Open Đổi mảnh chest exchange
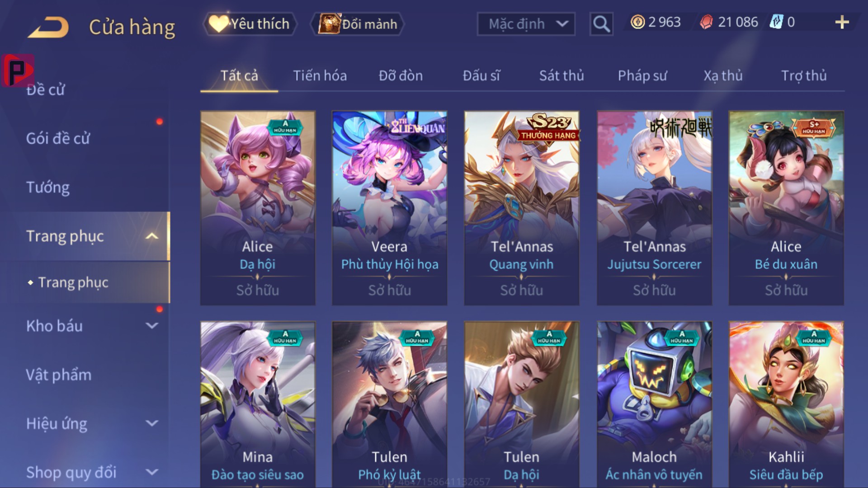This screenshot has height=488, width=868. (357, 23)
